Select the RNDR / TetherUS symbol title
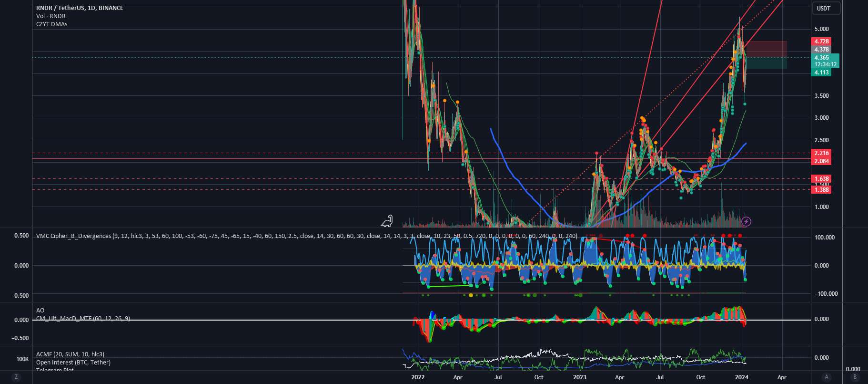This screenshot has height=384, width=868. (80, 8)
